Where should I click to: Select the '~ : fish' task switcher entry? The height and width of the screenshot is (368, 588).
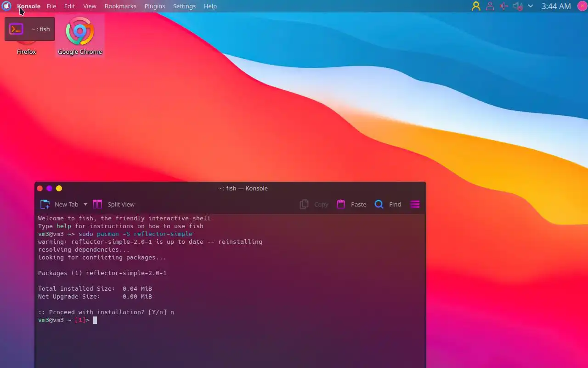pos(30,29)
